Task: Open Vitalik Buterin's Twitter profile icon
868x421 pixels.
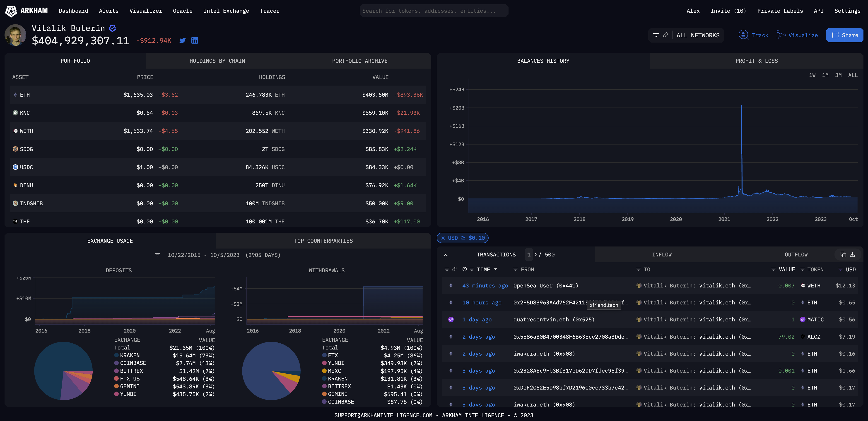Action: tap(183, 41)
